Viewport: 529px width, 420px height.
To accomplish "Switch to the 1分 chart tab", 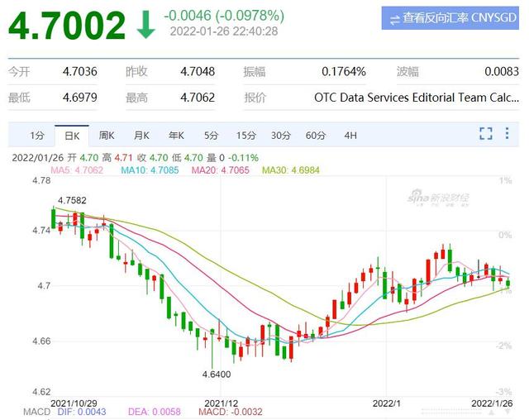I will [x=36, y=135].
